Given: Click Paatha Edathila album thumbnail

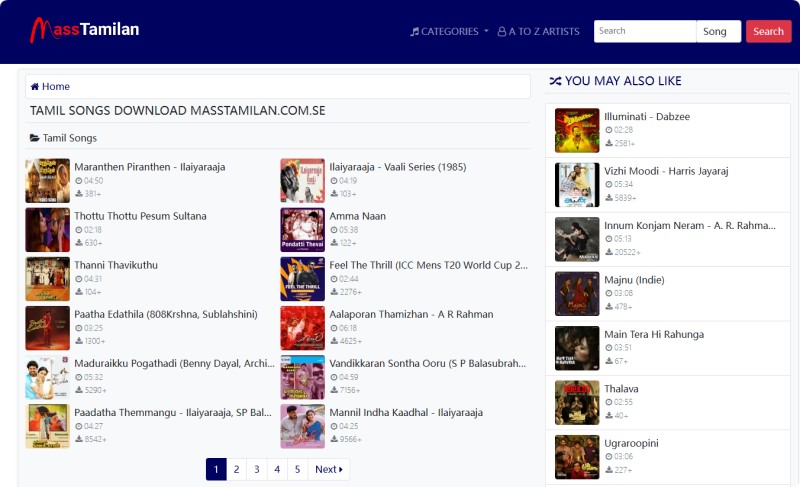Looking at the screenshot, I should [x=47, y=328].
